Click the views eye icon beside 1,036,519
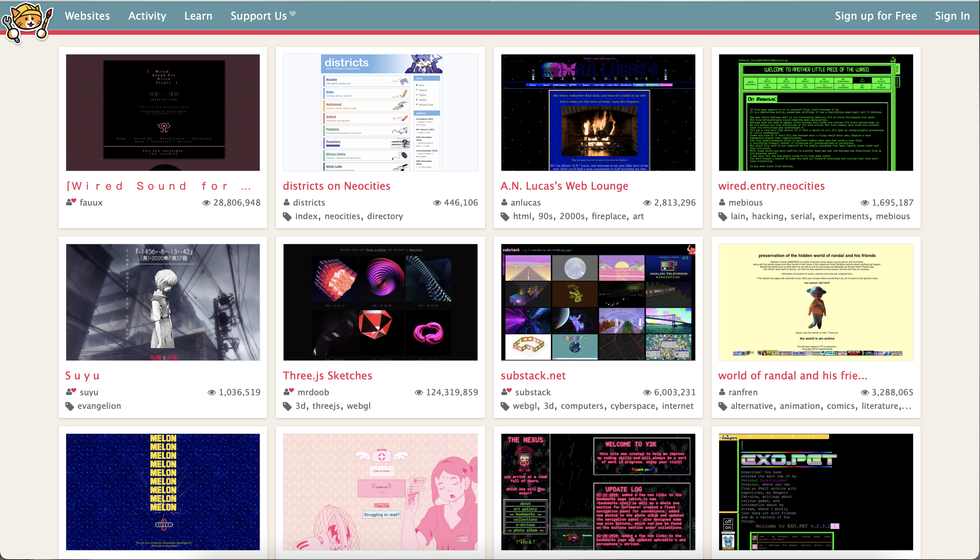 [x=212, y=392]
